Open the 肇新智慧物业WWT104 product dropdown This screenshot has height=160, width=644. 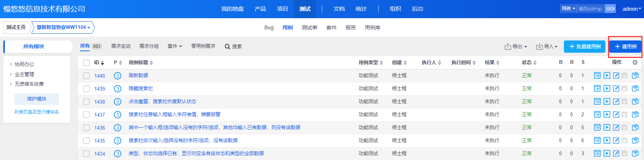tap(63, 27)
